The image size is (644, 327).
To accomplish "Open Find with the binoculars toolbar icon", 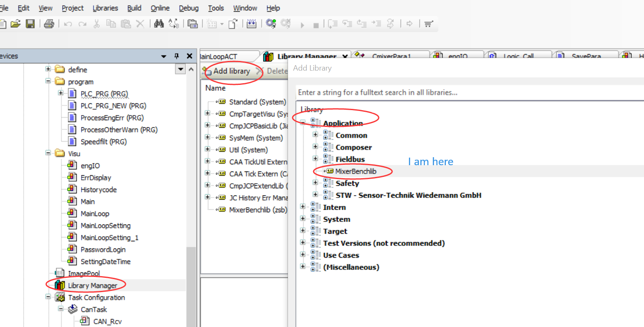I will point(159,24).
